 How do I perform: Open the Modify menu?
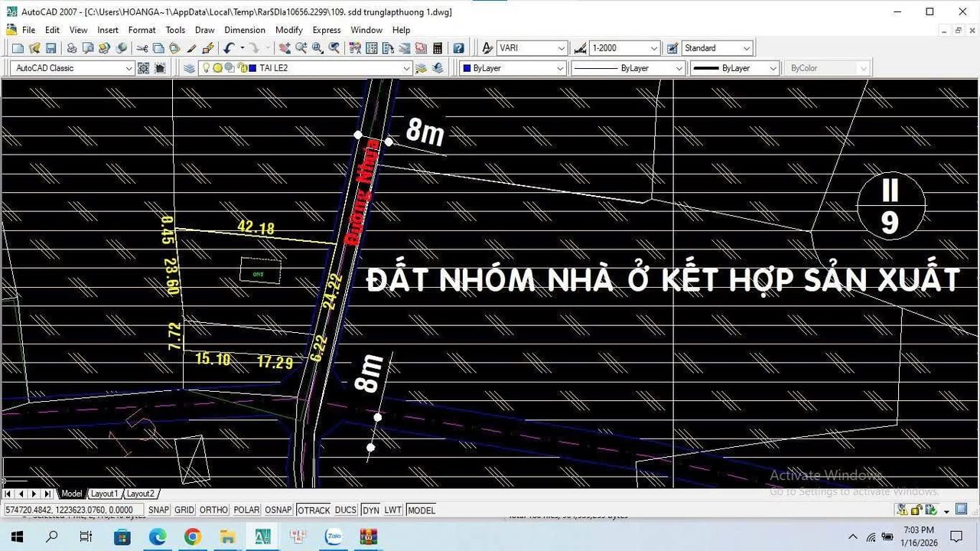[288, 30]
